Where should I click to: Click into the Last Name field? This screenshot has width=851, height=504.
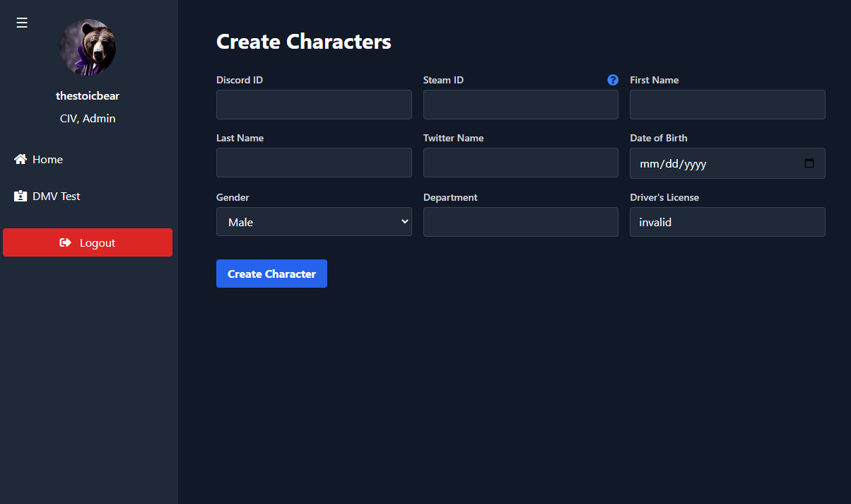click(314, 163)
